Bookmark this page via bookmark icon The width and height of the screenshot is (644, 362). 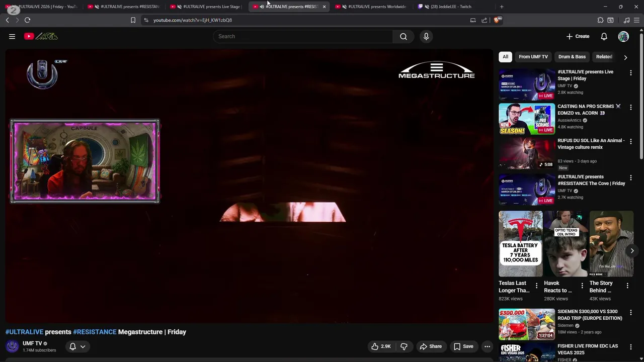pyautogui.click(x=133, y=20)
